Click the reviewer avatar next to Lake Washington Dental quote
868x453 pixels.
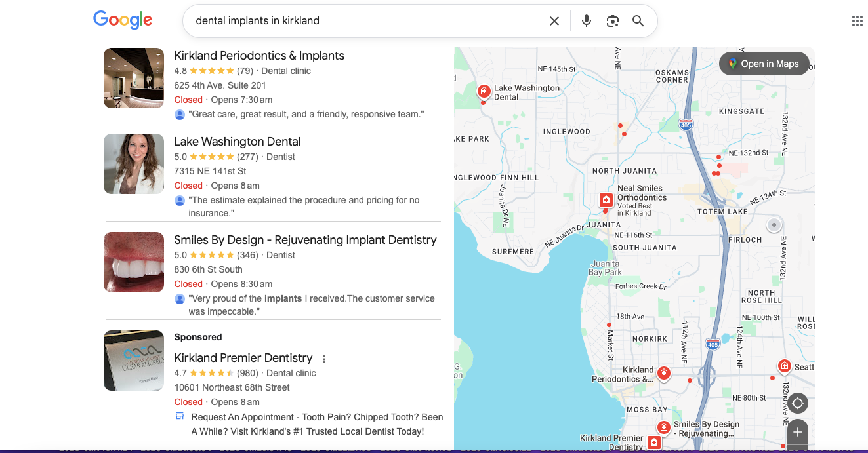point(179,200)
